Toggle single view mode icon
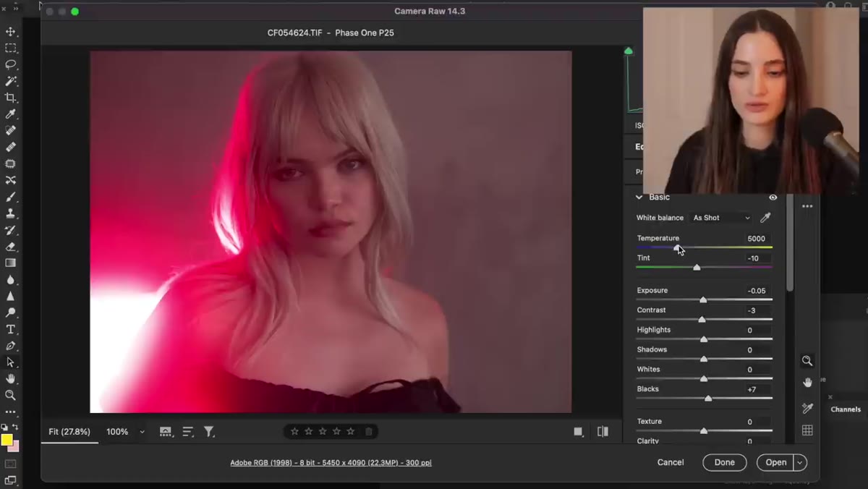This screenshot has width=868, height=489. [578, 432]
